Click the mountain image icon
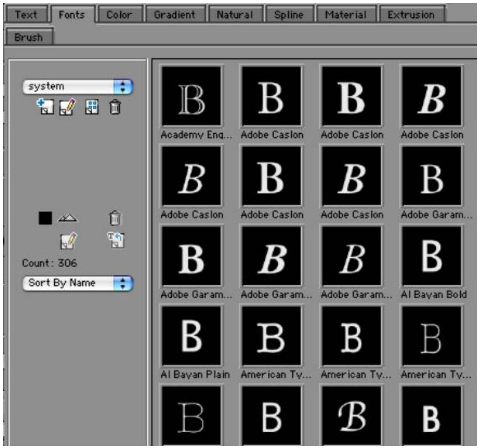This screenshot has width=478, height=448. click(x=67, y=217)
